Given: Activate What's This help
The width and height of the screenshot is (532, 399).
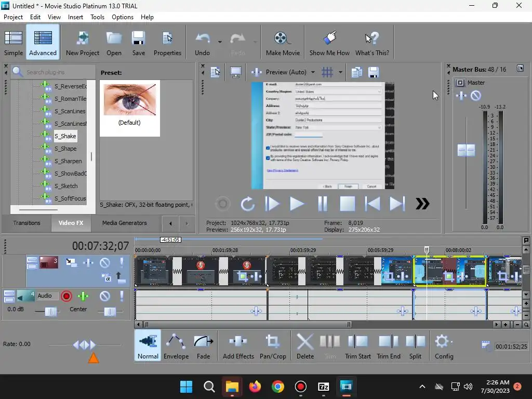Looking at the screenshot, I should point(372,43).
